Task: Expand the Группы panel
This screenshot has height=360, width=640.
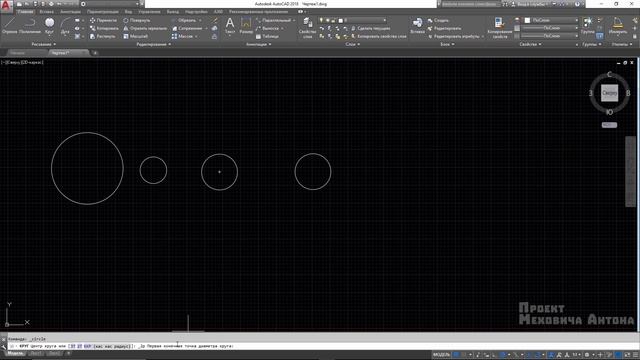Action: 591,44
